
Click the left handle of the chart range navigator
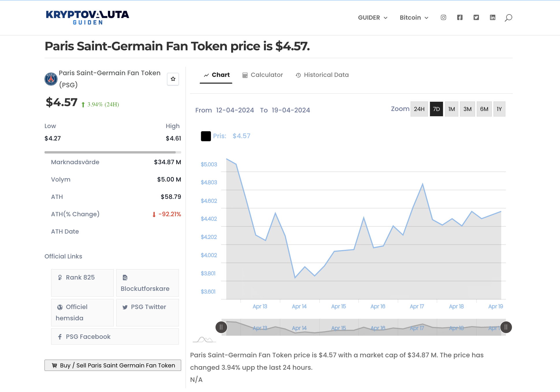tap(221, 327)
